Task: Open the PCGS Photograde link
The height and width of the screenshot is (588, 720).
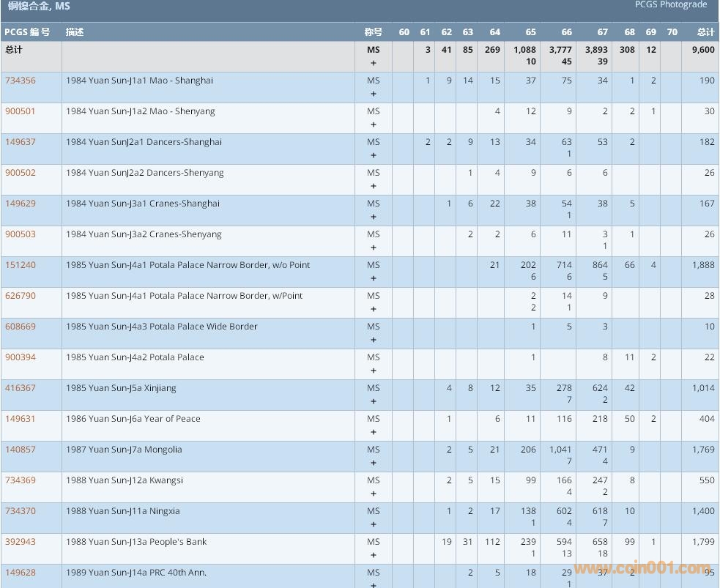Action: click(x=670, y=5)
